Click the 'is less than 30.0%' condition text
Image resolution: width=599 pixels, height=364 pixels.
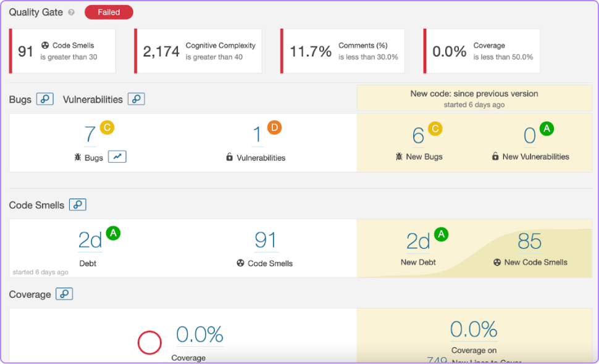pos(368,57)
